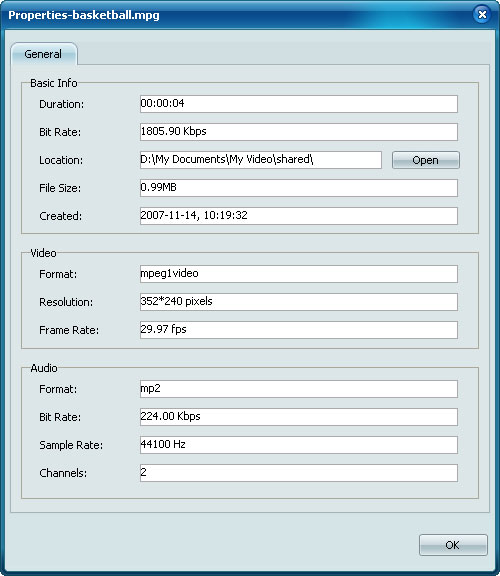The width and height of the screenshot is (500, 576).
Task: Click the File Size field showing 0.99MB
Action: [x=299, y=188]
